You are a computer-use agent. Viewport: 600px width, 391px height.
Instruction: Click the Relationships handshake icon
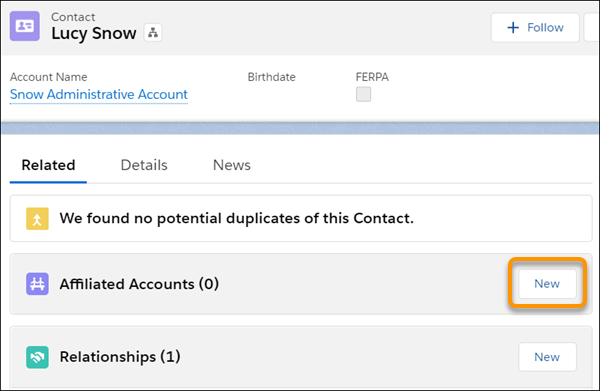point(37,357)
